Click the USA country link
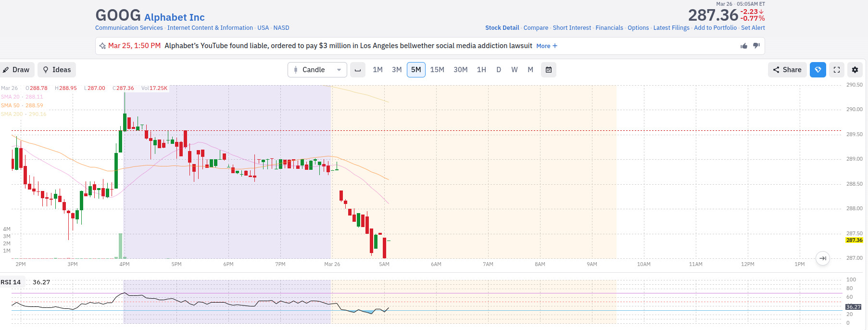Screen dimensions: 868x330 pos(263,28)
